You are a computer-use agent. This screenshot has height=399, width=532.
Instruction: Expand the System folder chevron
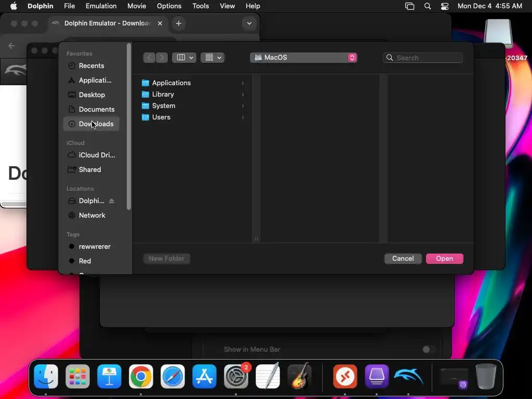point(243,106)
